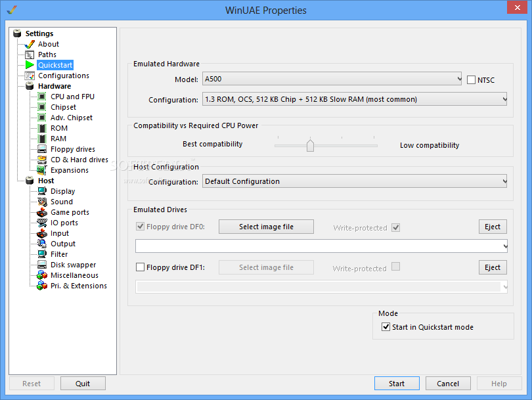Click the Pri. & Extensions icon

click(42, 286)
